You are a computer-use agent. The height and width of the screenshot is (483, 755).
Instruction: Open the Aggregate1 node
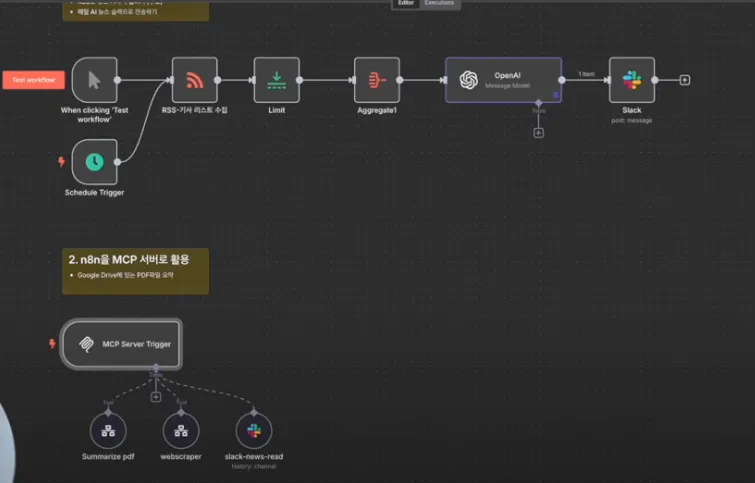coord(377,80)
